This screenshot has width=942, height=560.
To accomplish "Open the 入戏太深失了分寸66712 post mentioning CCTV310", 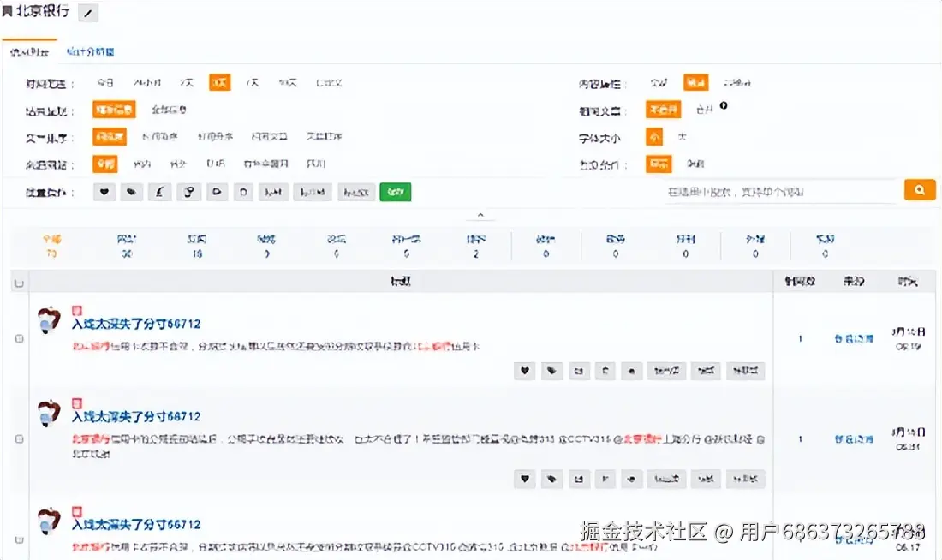I will pyautogui.click(x=136, y=525).
